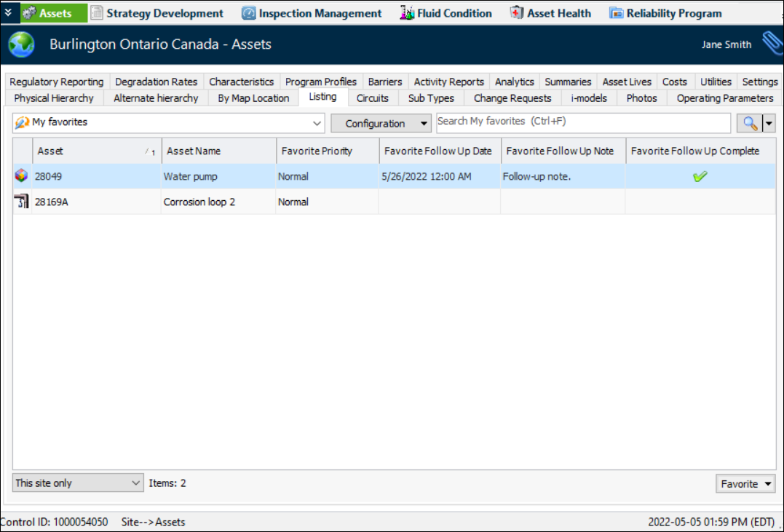
Task: Click the Configuration button
Action: (381, 124)
